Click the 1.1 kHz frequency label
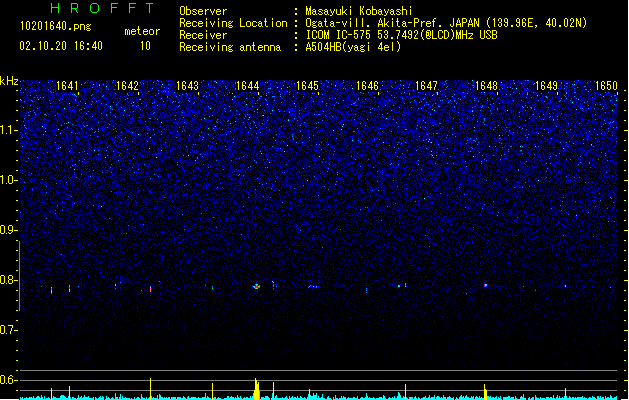 (x=9, y=130)
